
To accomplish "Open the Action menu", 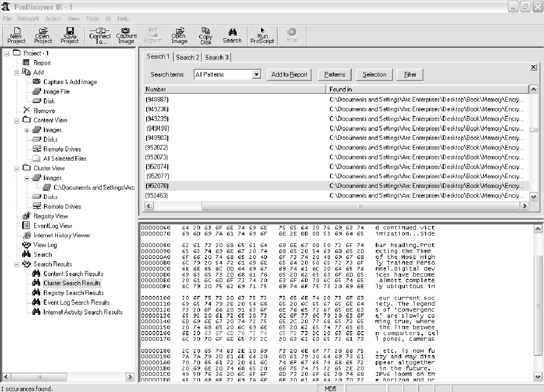I will tap(53, 19).
